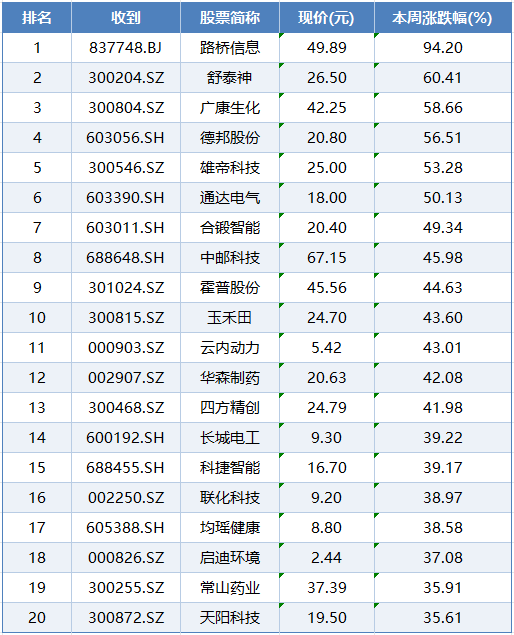
Task: Click the weekly change cell 94.20
Action: (443, 48)
